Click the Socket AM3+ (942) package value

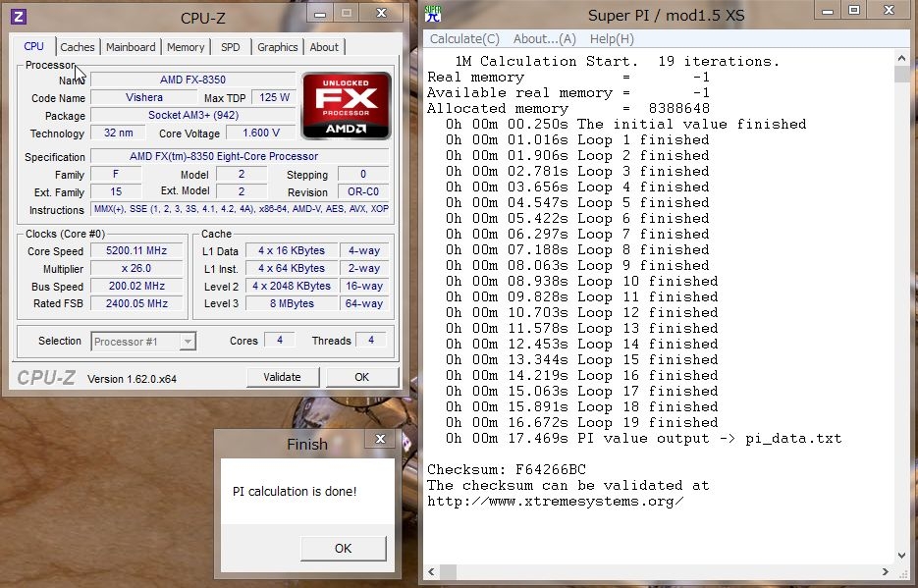192,115
